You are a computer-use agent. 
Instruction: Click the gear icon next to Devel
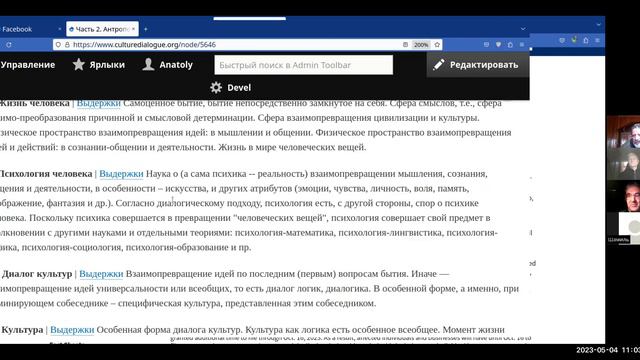[x=216, y=87]
